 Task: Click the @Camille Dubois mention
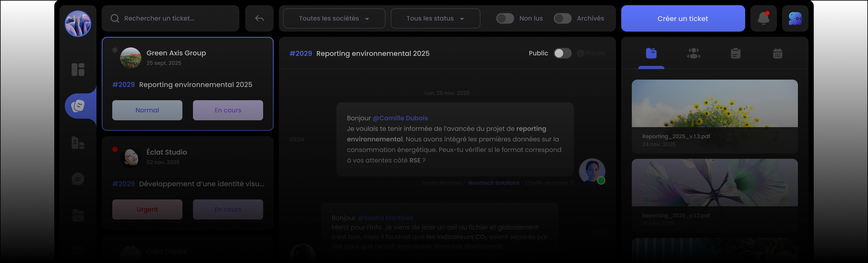click(x=400, y=118)
